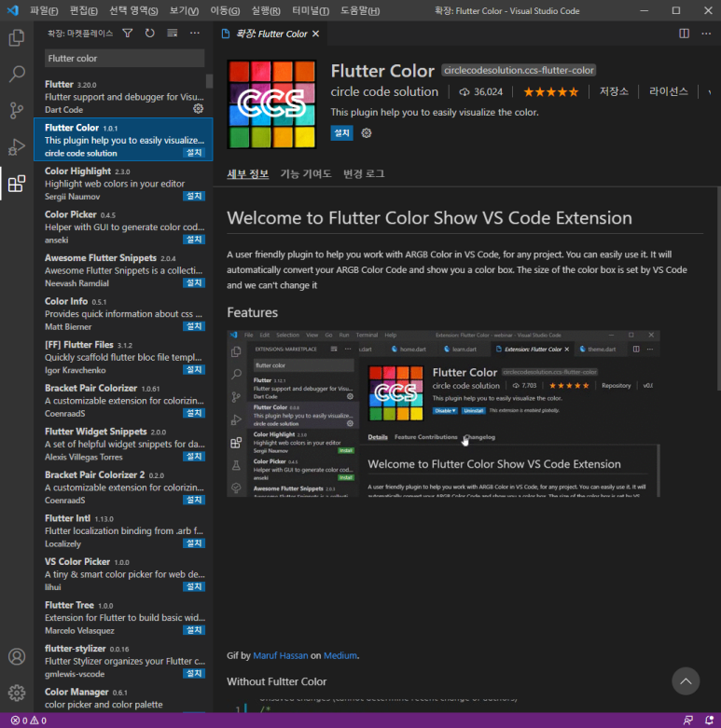Open notifications bell in status bar
The height and width of the screenshot is (728, 721).
click(709, 721)
